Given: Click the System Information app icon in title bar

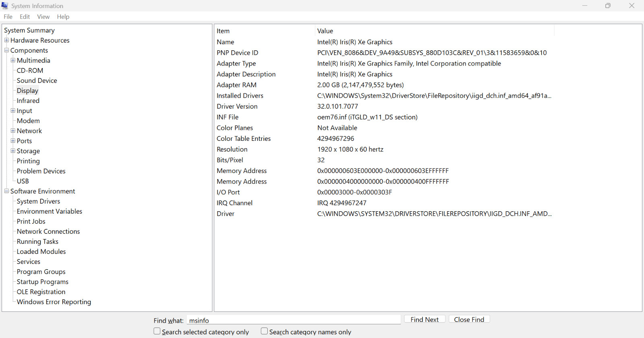Looking at the screenshot, I should tap(5, 6).
